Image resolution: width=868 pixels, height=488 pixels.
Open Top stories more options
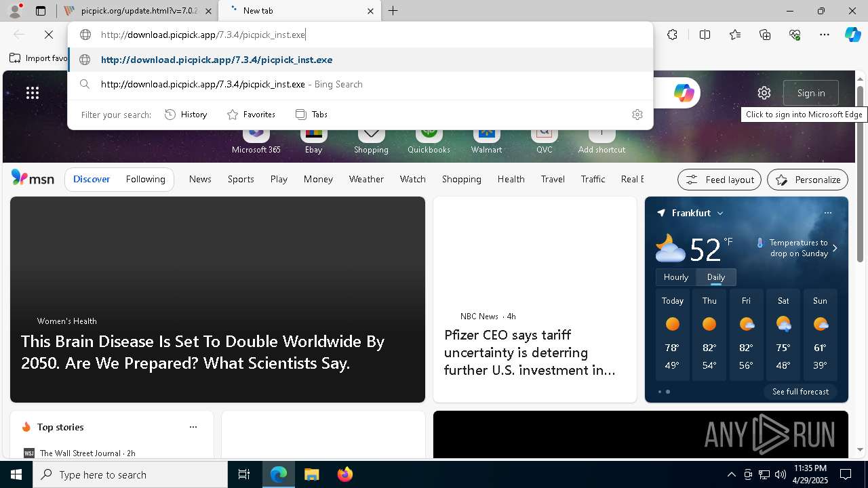(193, 427)
